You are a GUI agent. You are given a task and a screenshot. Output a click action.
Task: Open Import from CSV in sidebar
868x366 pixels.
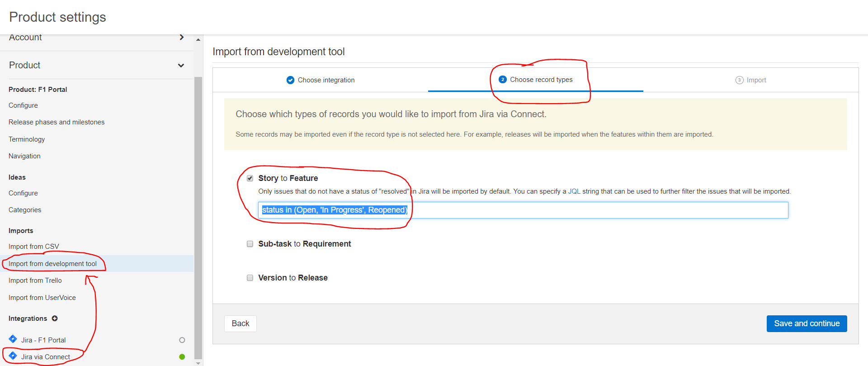coord(34,247)
